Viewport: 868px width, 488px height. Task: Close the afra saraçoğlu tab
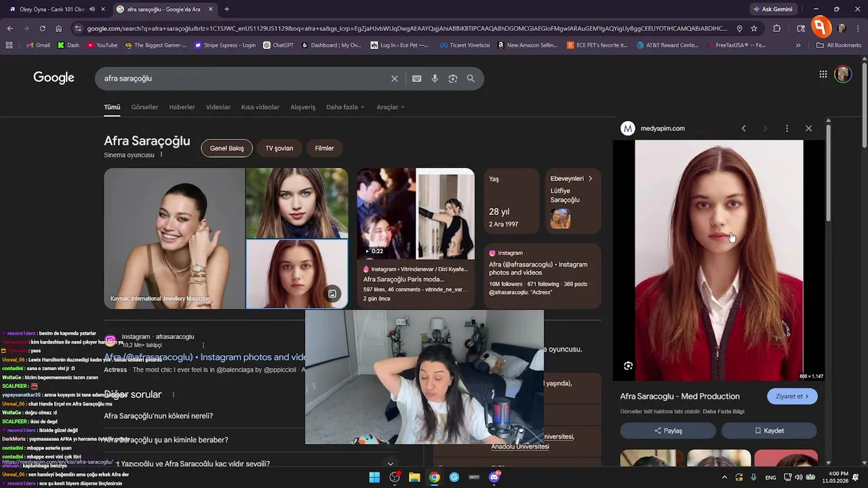[210, 9]
